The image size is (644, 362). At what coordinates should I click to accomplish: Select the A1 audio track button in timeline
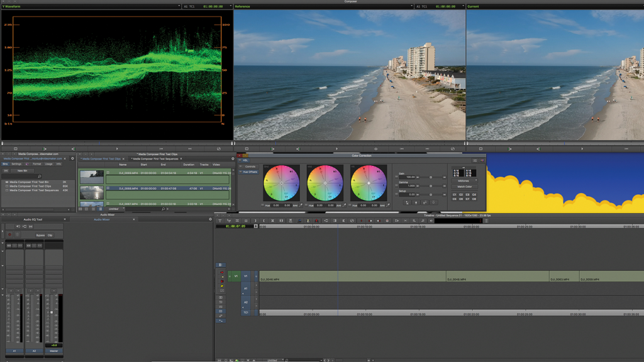(246, 288)
